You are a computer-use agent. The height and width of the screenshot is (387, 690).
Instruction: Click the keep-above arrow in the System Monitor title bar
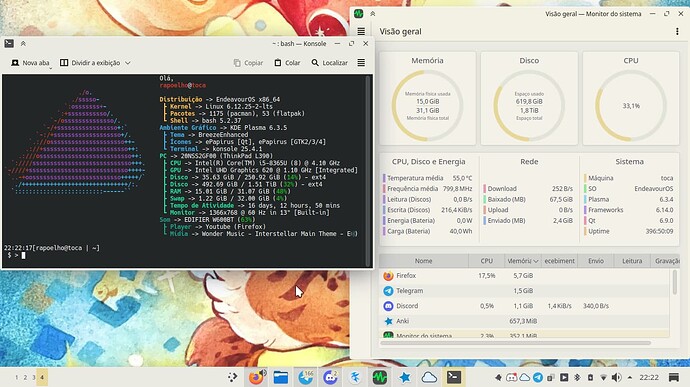[x=373, y=14]
